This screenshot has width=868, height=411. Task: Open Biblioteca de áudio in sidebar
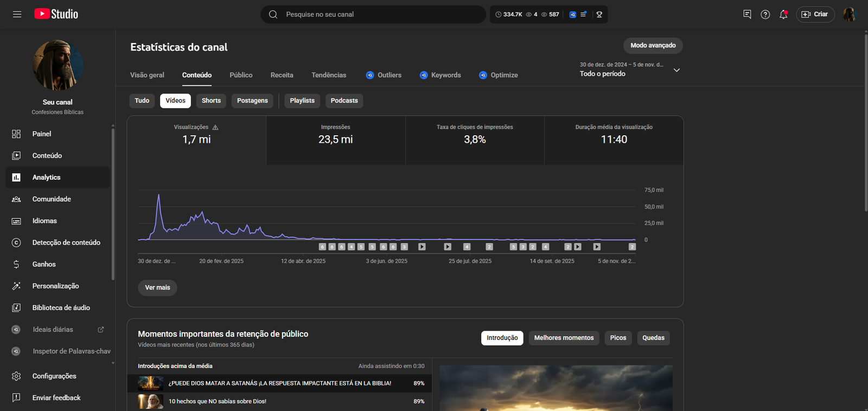pyautogui.click(x=61, y=308)
